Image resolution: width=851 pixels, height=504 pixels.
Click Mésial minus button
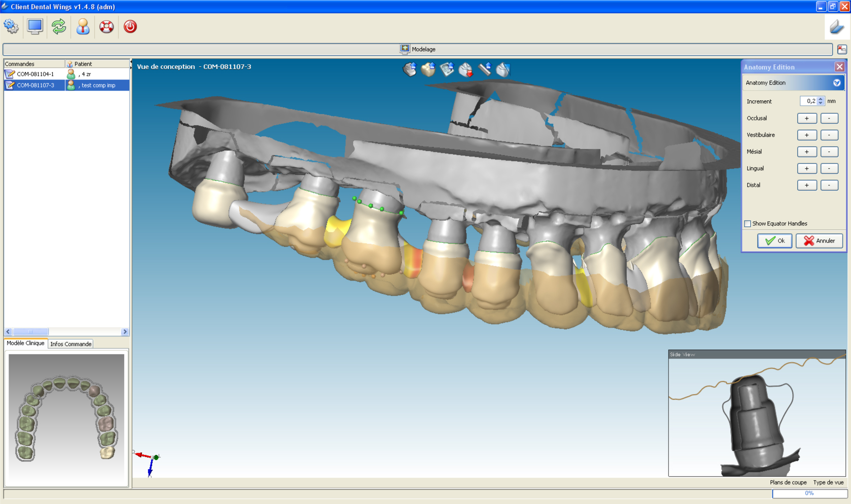pyautogui.click(x=829, y=151)
